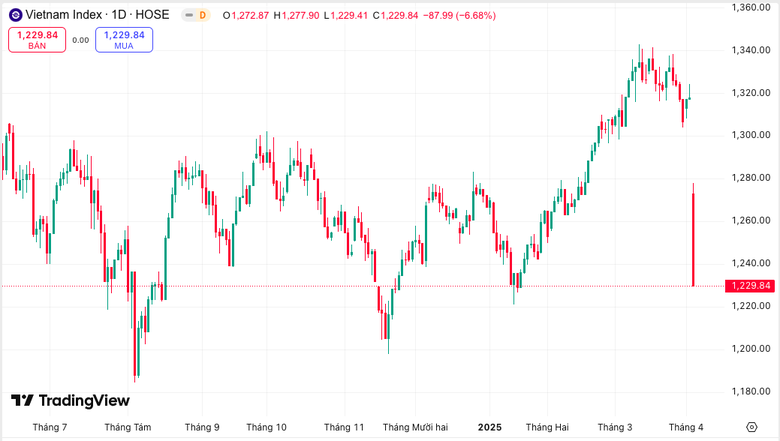Click the TradingView logo
The width and height of the screenshot is (780, 441).
(x=70, y=401)
